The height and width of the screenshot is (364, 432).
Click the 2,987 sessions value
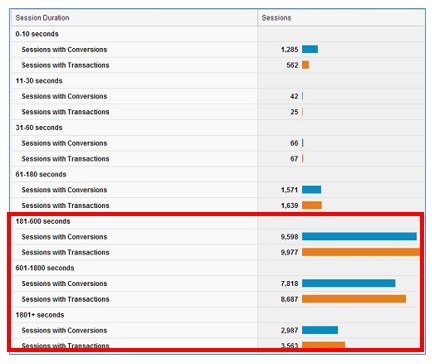tap(289, 330)
